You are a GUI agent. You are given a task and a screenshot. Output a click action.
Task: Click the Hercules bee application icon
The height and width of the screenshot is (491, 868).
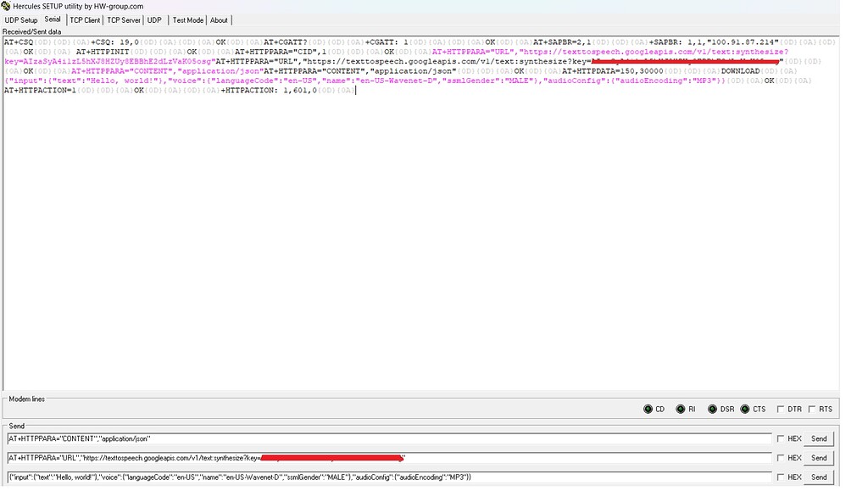coord(5,5)
